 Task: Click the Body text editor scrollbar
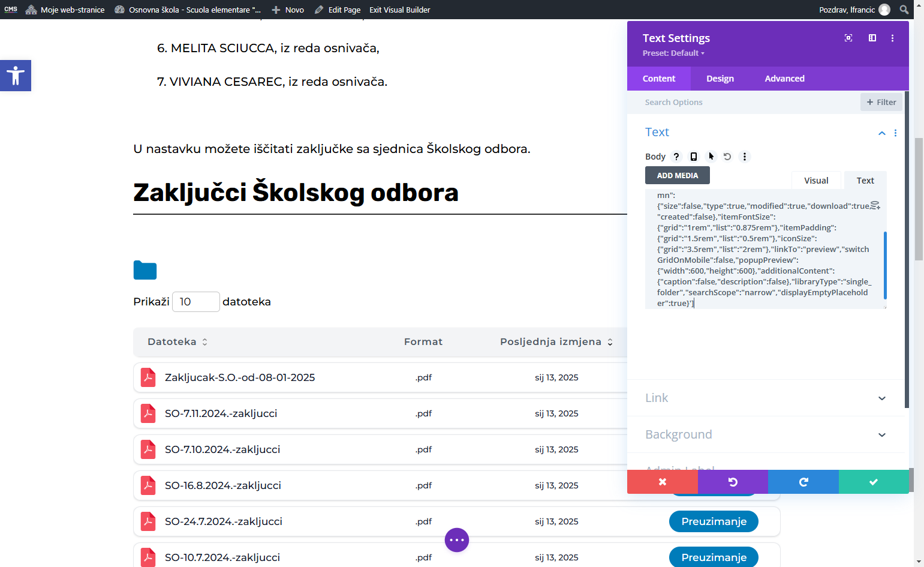pyautogui.click(x=885, y=265)
